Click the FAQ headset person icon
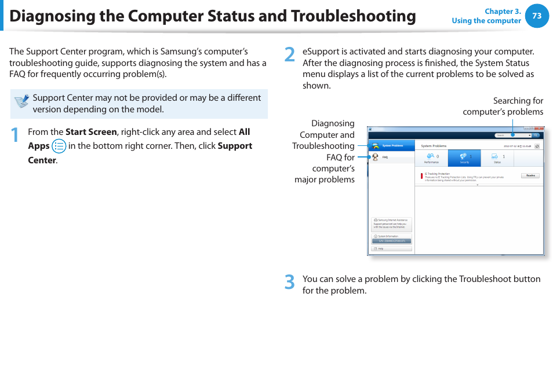Screen dimensions: 553x392 pos(375,157)
